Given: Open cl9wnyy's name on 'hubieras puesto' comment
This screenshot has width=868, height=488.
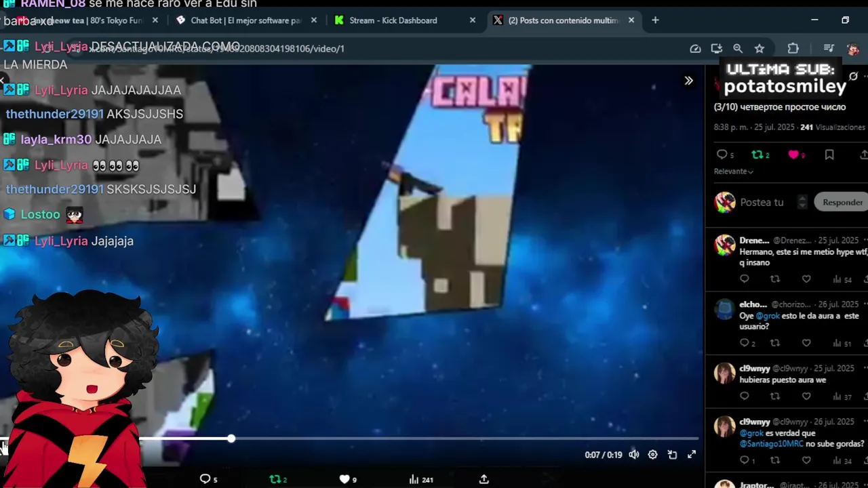Looking at the screenshot, I should coord(755,369).
